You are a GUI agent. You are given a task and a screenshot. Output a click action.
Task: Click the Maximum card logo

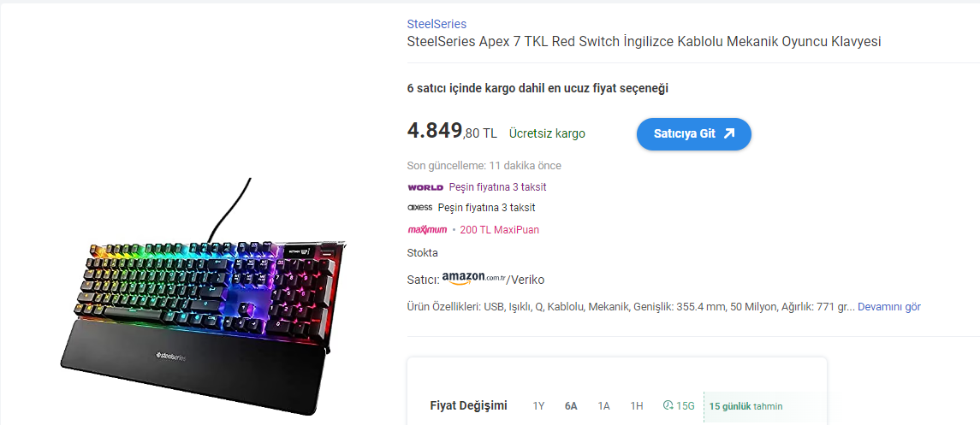[x=427, y=229]
